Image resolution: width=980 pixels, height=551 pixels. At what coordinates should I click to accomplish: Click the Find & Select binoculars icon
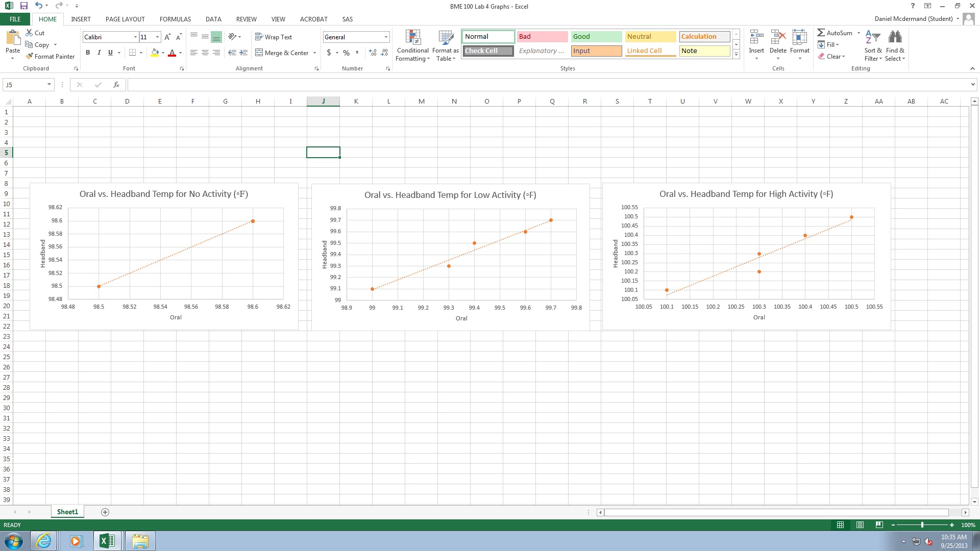click(895, 37)
